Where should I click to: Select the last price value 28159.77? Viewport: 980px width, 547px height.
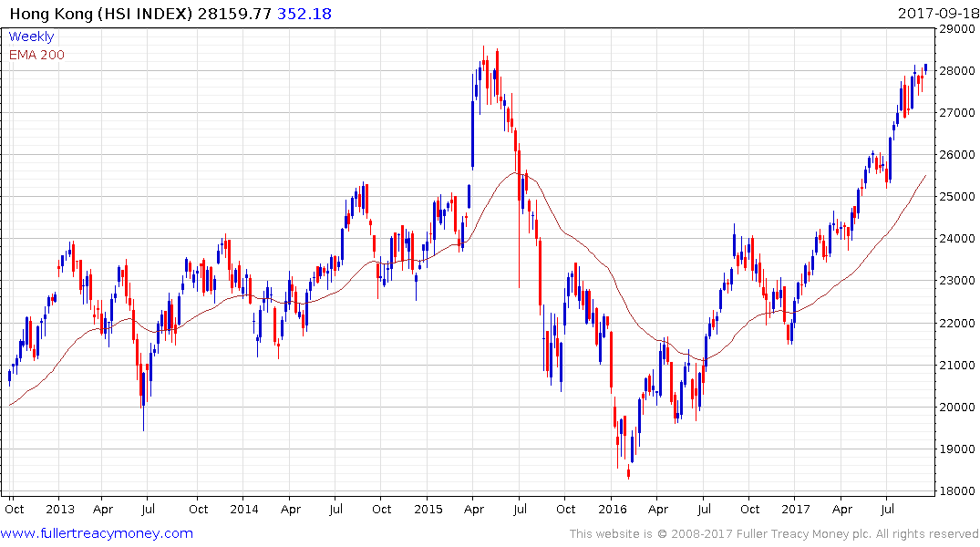pyautogui.click(x=234, y=14)
